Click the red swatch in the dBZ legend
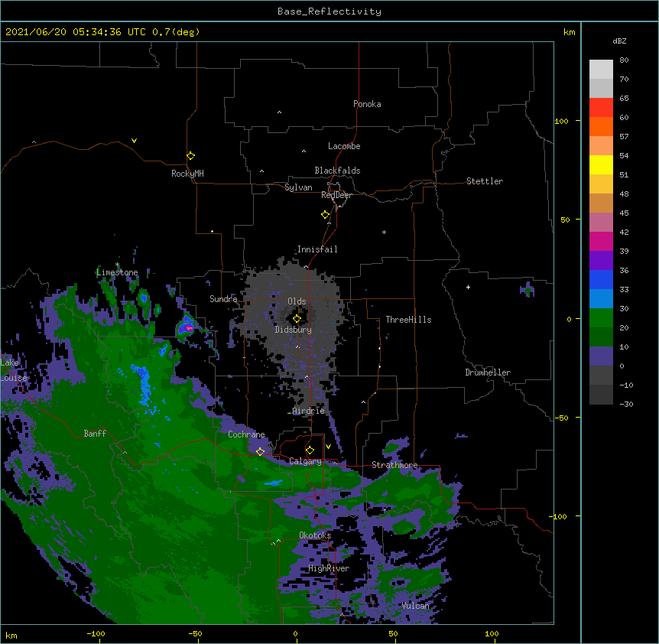This screenshot has width=659, height=644. 601,108
